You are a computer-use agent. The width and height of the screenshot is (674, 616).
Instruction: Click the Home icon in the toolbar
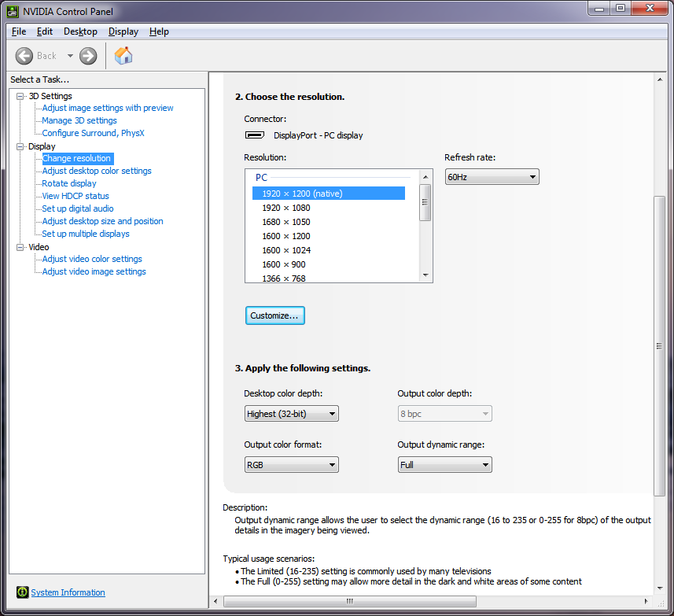123,56
